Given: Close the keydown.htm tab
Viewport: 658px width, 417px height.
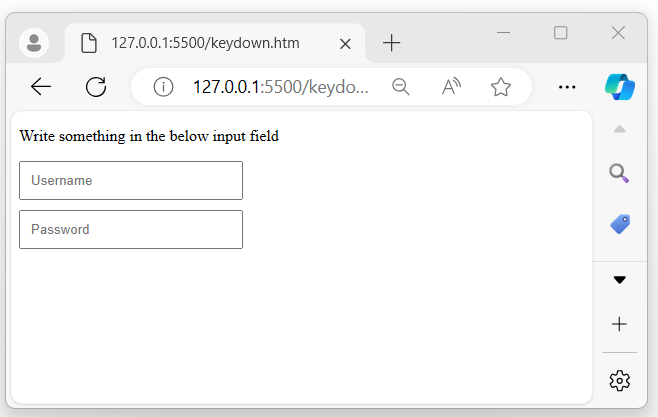Looking at the screenshot, I should pos(345,43).
